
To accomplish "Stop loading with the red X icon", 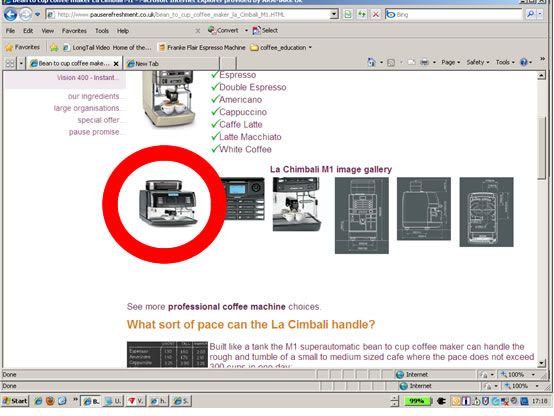I will coord(376,14).
